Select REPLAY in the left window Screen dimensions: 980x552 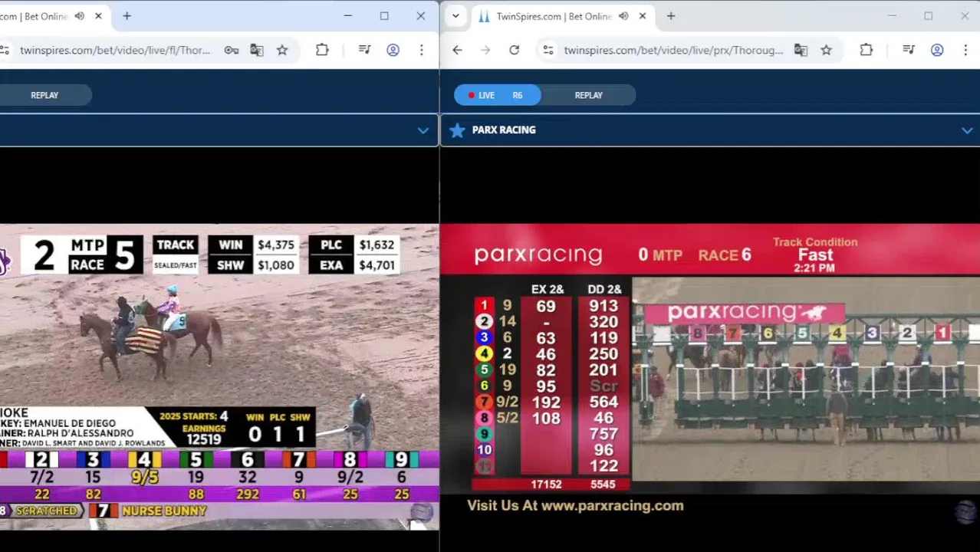(44, 95)
